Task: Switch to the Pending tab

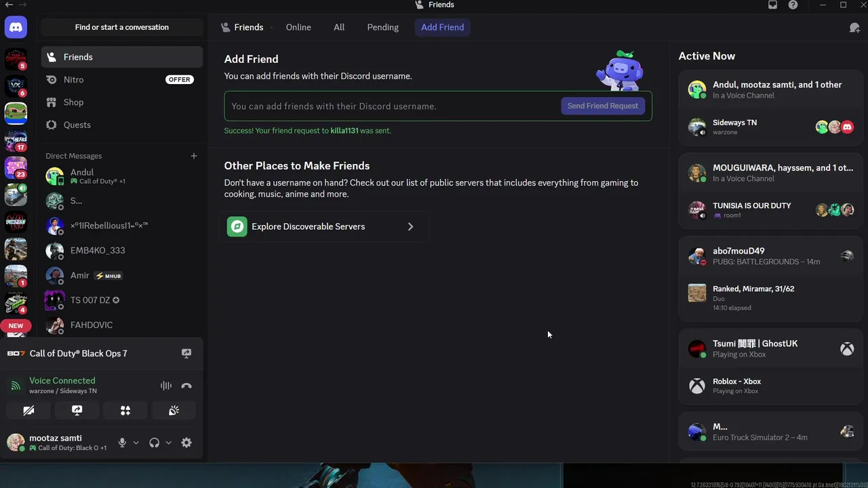Action: click(x=382, y=27)
